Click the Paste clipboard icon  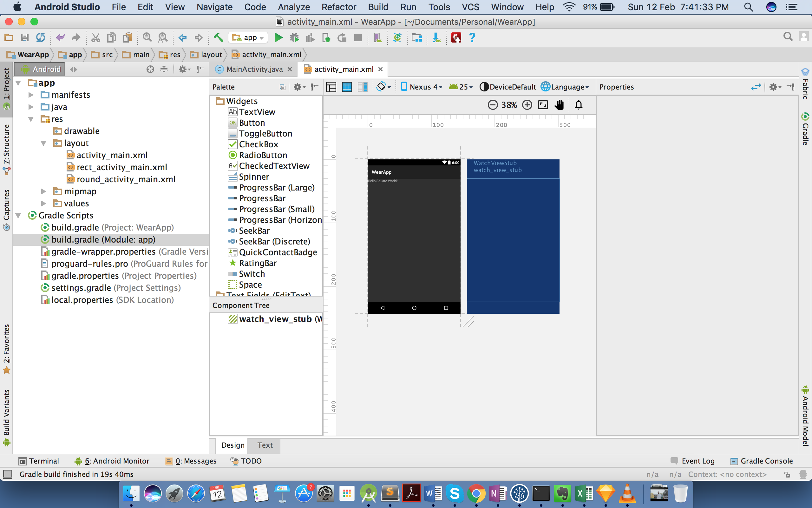[128, 38]
